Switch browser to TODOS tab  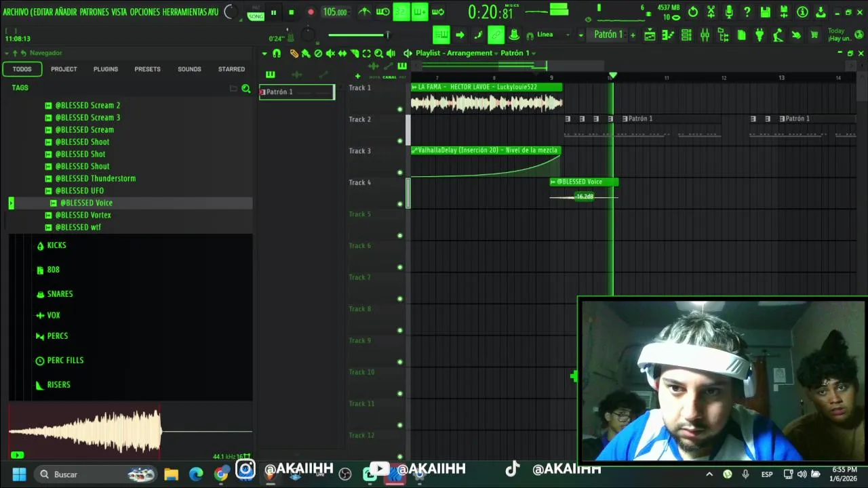(22, 69)
